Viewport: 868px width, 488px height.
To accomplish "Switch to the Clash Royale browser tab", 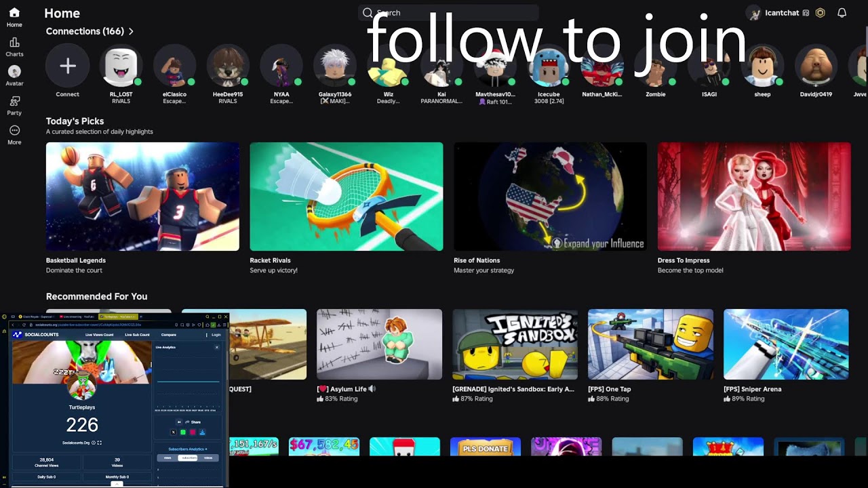I will (36, 317).
